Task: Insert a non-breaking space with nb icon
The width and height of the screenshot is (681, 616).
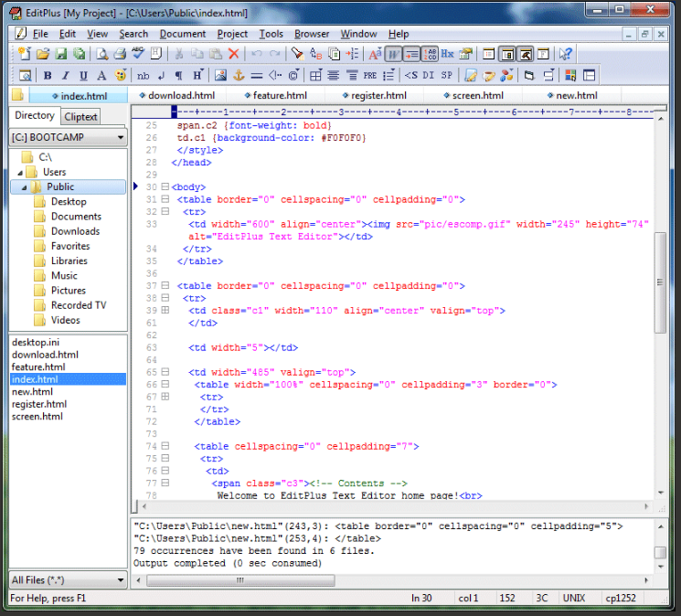Action: click(143, 76)
